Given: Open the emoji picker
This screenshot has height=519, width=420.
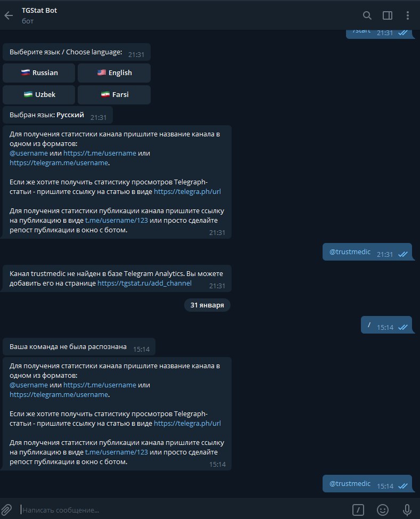Looking at the screenshot, I should (x=383, y=510).
